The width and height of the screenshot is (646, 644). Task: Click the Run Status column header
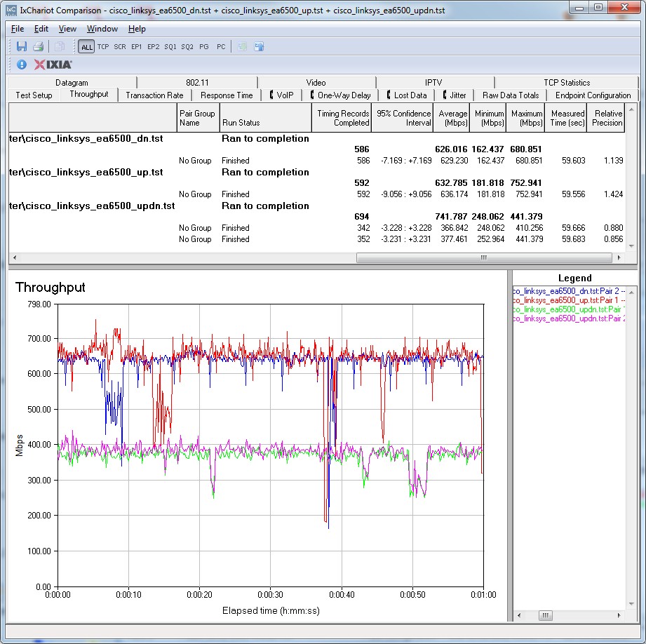pyautogui.click(x=265, y=118)
